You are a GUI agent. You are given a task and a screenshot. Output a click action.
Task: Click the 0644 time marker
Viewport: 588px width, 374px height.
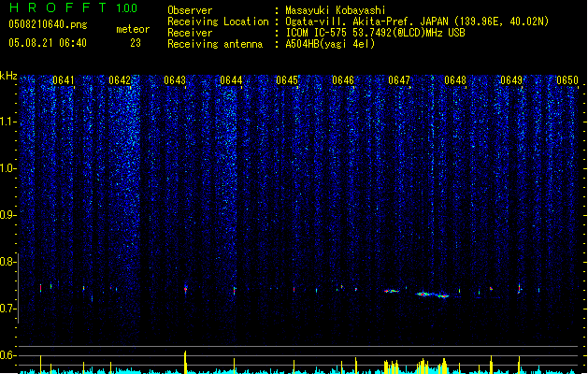click(231, 80)
